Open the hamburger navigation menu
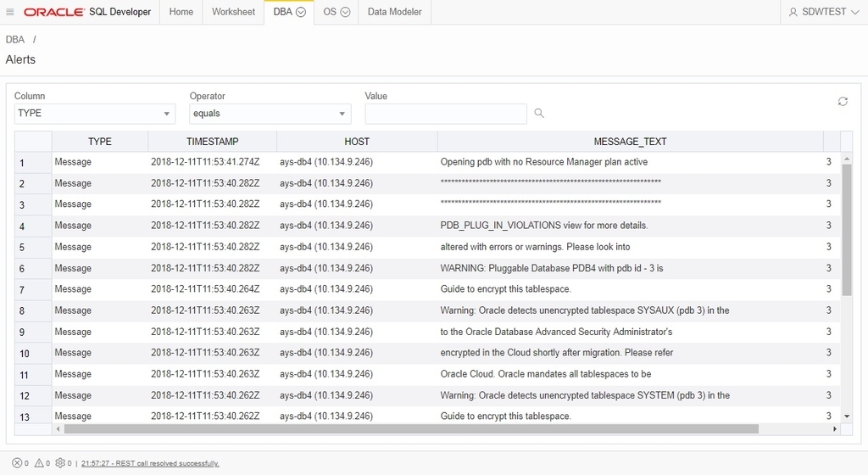The image size is (868, 475). coord(10,12)
